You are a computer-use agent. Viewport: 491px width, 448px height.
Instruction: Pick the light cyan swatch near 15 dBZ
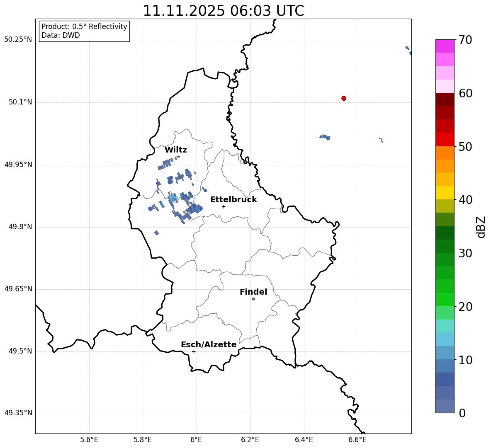[445, 326]
